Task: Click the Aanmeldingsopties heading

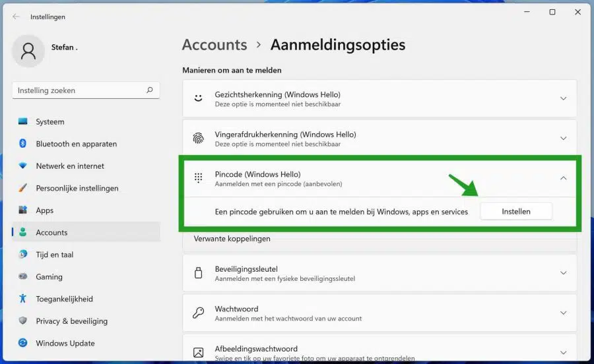Action: [338, 45]
